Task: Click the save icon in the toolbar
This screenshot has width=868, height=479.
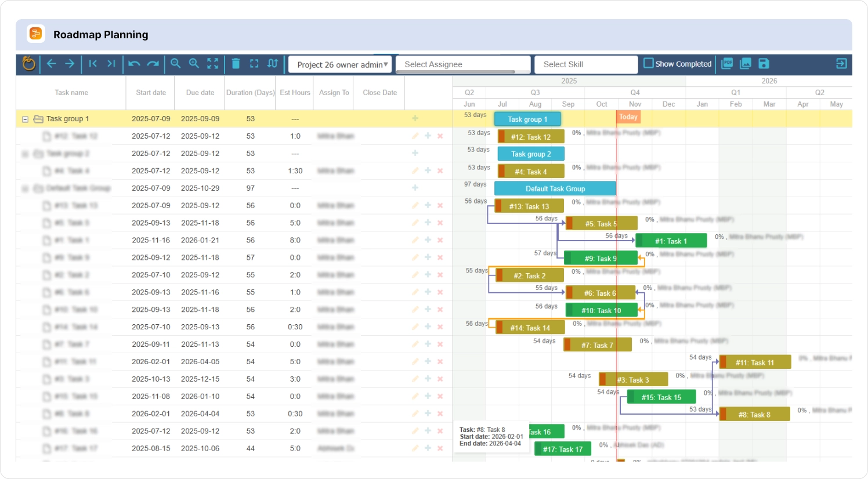Action: tap(764, 64)
